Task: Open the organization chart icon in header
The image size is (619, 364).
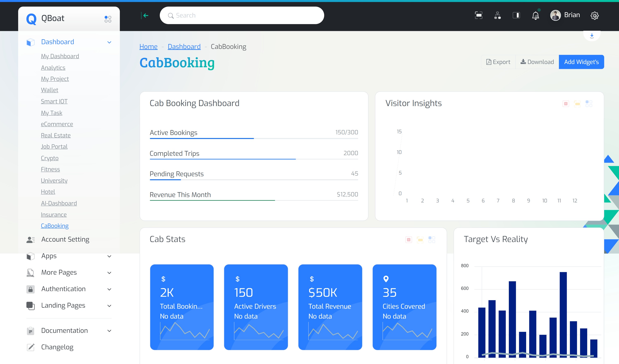Action: click(x=497, y=15)
